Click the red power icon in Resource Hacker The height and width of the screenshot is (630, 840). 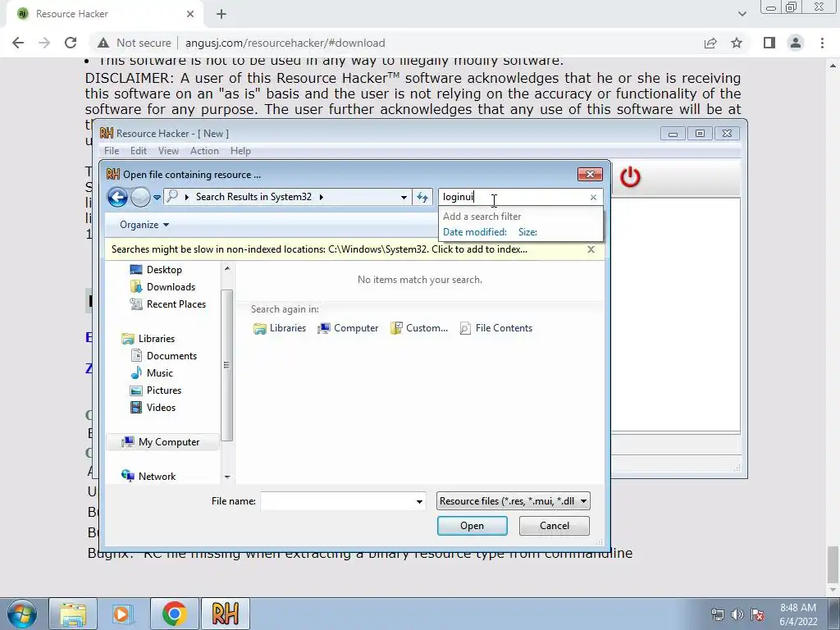(630, 177)
